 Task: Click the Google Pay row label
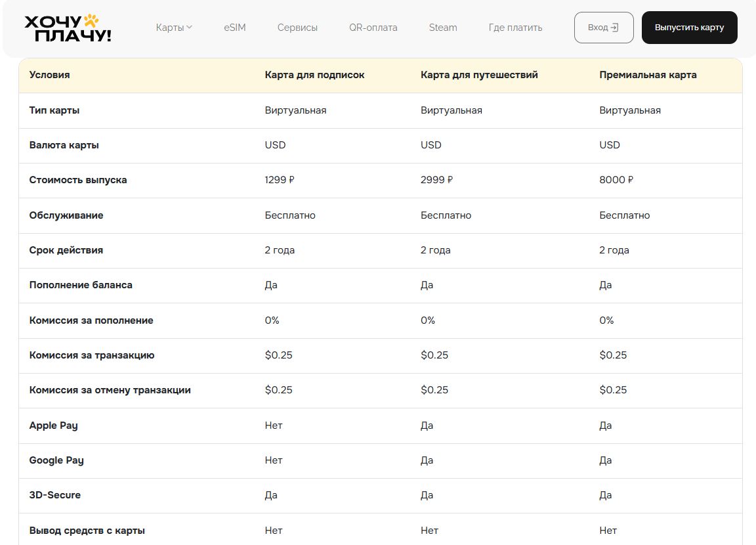pos(56,460)
